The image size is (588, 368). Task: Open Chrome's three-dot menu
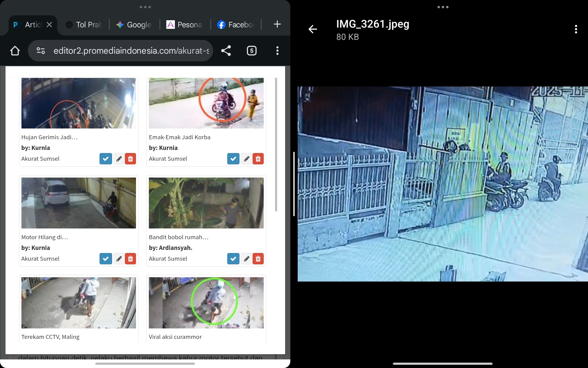coord(277,51)
